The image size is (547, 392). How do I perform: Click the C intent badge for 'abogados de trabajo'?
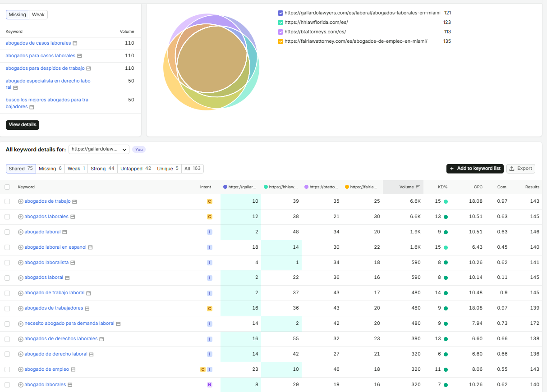[209, 201]
